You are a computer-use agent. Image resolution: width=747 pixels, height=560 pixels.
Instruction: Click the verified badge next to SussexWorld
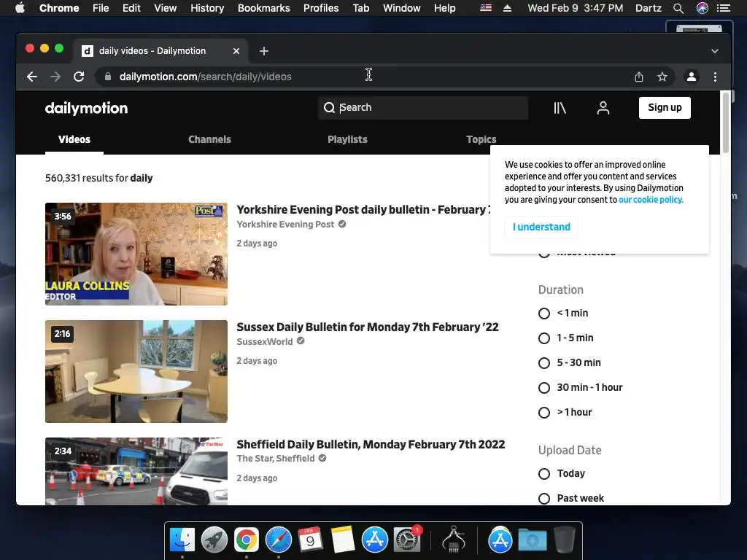pyautogui.click(x=301, y=341)
